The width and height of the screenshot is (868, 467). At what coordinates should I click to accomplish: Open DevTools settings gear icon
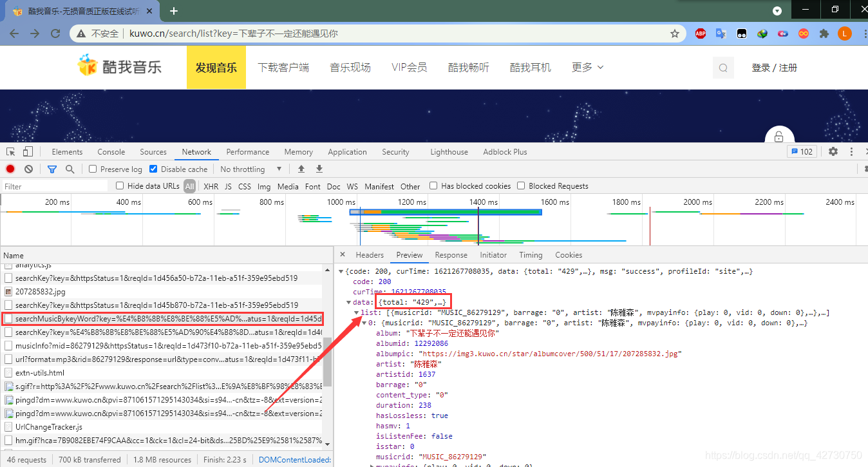(833, 152)
